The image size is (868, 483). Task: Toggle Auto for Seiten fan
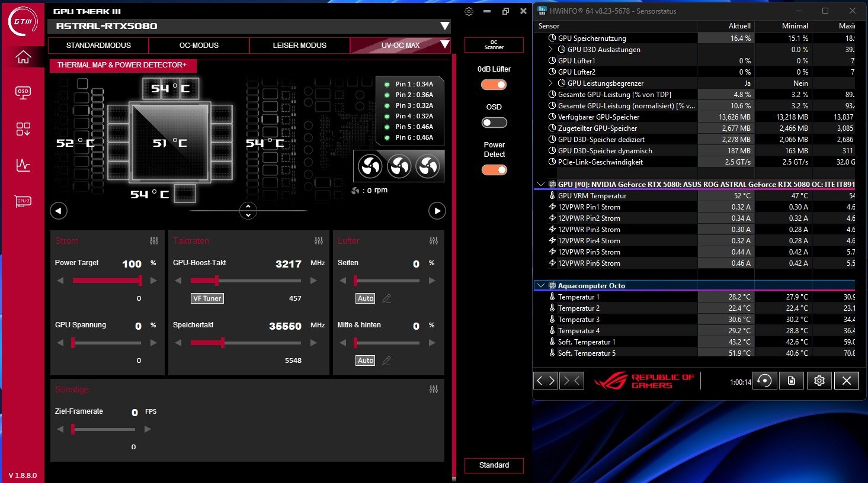pos(366,298)
